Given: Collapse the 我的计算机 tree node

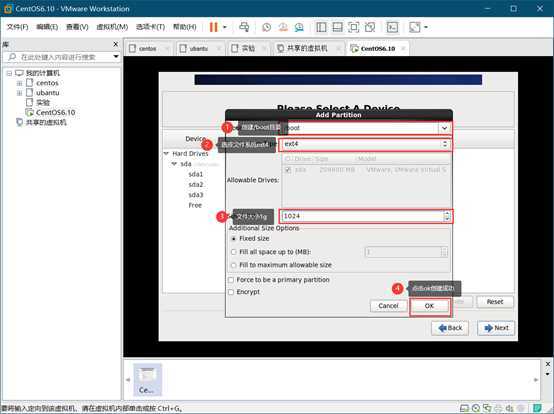Looking at the screenshot, I should [x=9, y=73].
